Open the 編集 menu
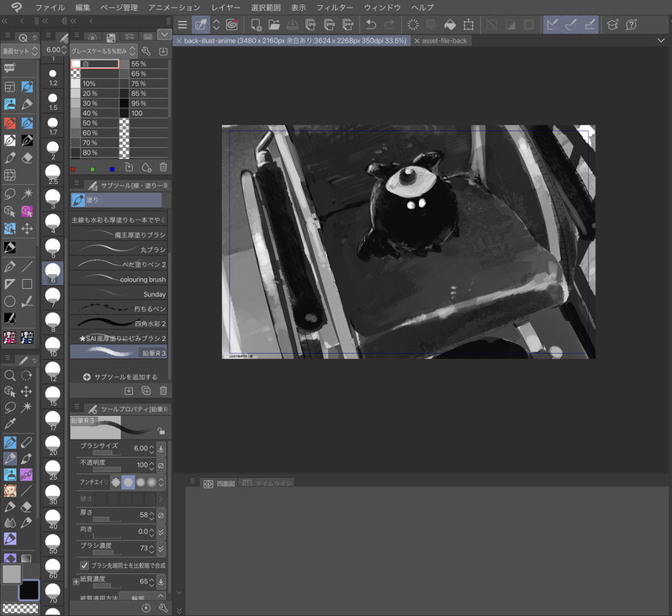The image size is (672, 616). click(82, 8)
